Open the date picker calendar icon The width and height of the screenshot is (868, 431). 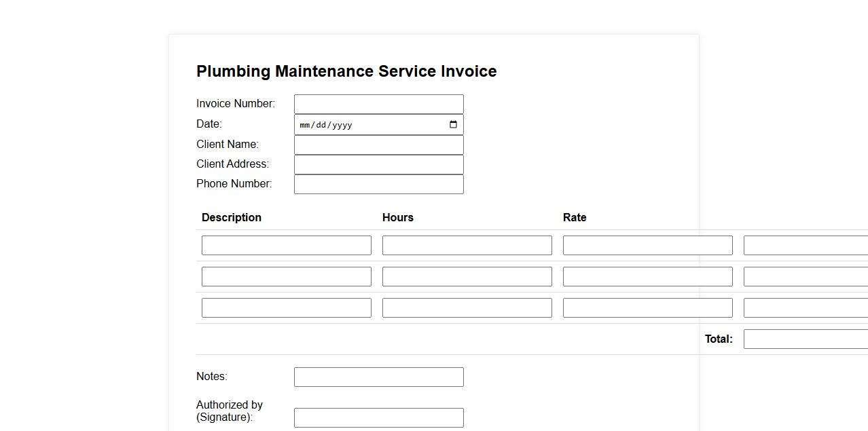[453, 125]
